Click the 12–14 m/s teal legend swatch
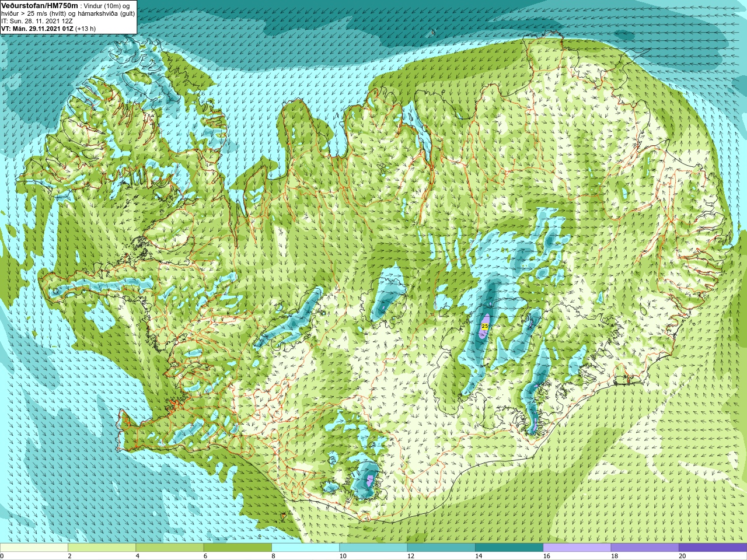 point(441,548)
